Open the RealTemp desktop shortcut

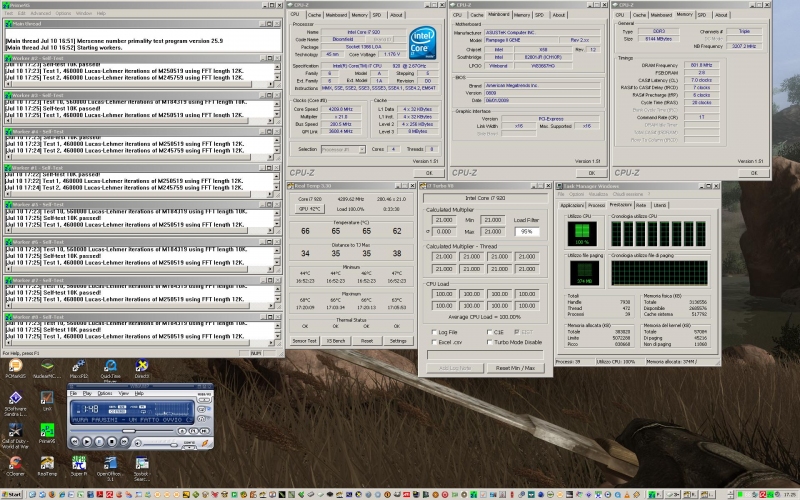(x=47, y=462)
